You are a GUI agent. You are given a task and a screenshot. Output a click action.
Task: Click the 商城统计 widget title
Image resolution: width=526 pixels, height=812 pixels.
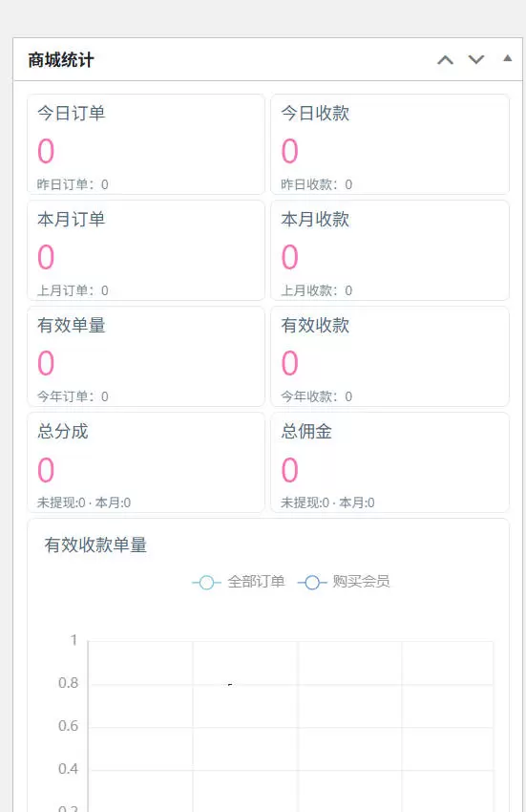coord(61,60)
